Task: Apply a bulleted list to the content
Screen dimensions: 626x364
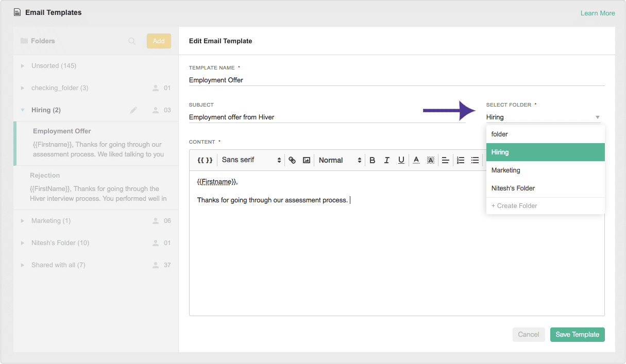Action: pyautogui.click(x=475, y=160)
